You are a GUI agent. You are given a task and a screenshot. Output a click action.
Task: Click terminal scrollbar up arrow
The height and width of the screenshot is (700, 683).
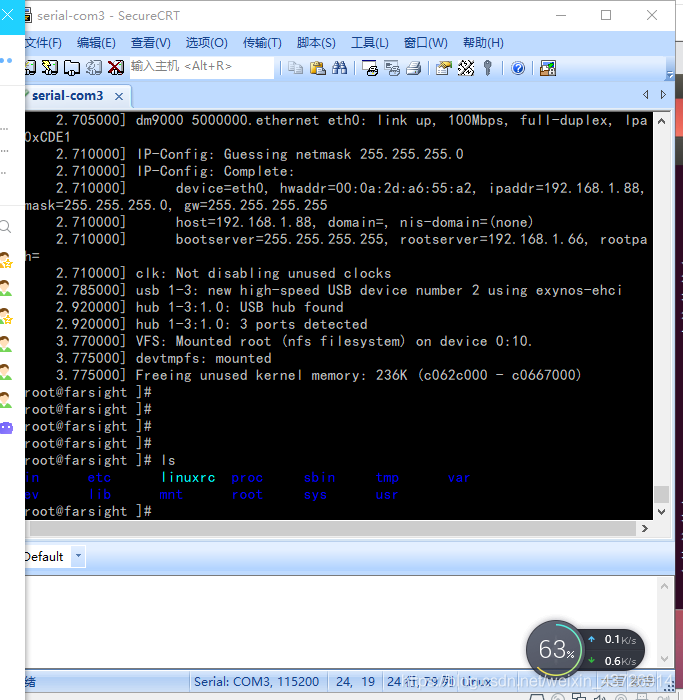click(x=662, y=121)
